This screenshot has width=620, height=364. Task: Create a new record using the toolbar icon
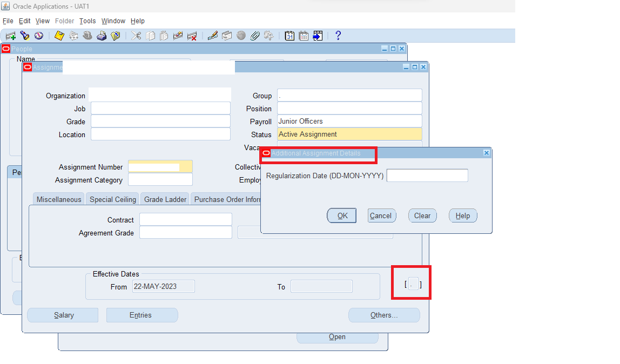(10, 36)
